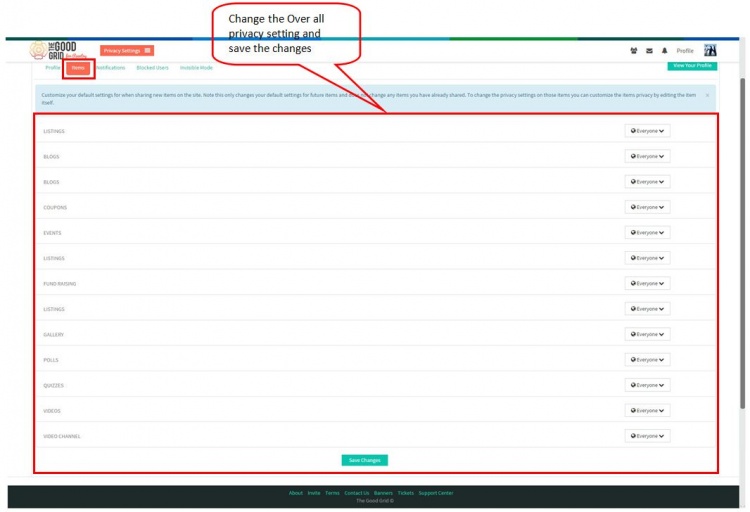Open notifications bell icon
This screenshot has height=512, width=750.
[x=664, y=51]
